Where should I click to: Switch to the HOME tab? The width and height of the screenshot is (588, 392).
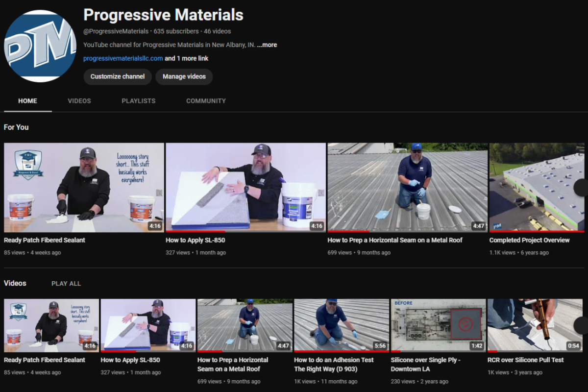pyautogui.click(x=28, y=101)
